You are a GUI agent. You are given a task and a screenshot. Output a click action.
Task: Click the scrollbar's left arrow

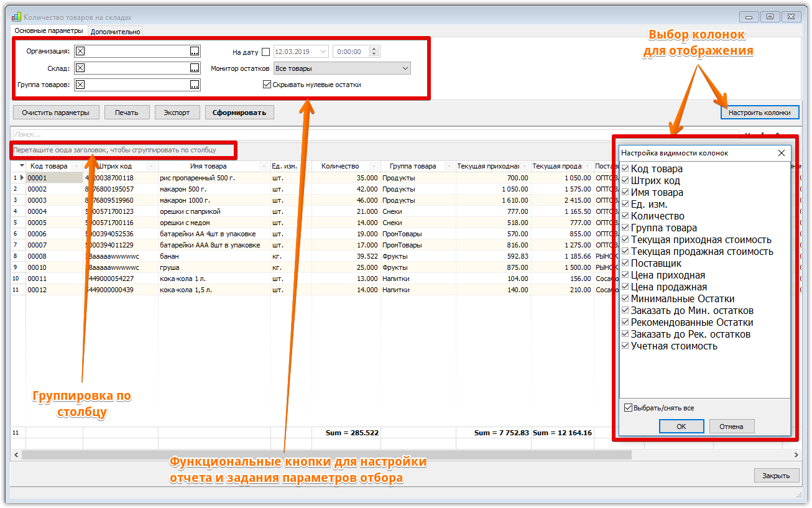click(16, 455)
